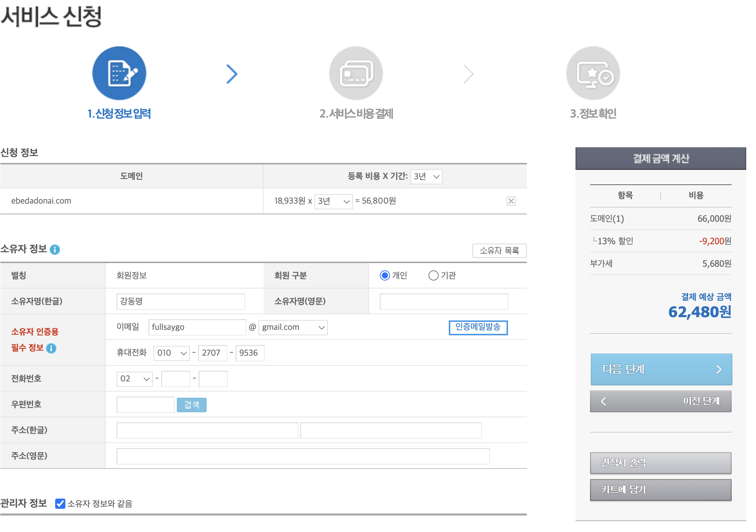This screenshot has width=756, height=532.
Task: Click the blue step 1 application info icon
Action: (119, 73)
